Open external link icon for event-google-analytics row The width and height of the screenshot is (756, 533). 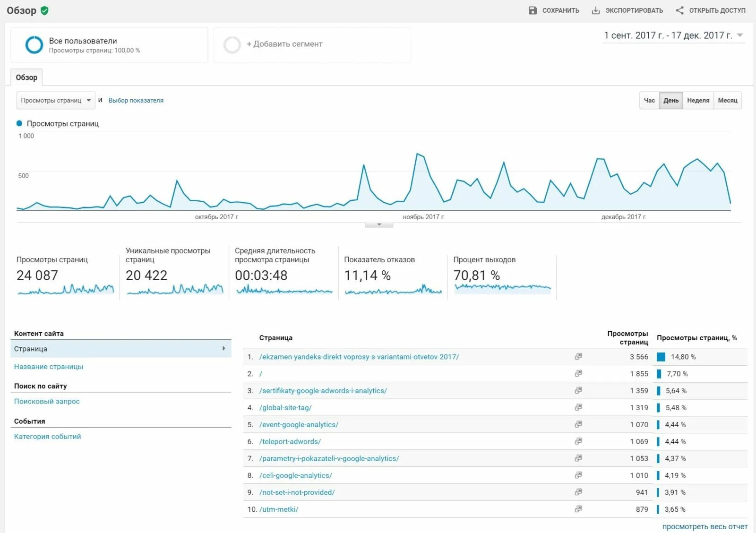[578, 424]
